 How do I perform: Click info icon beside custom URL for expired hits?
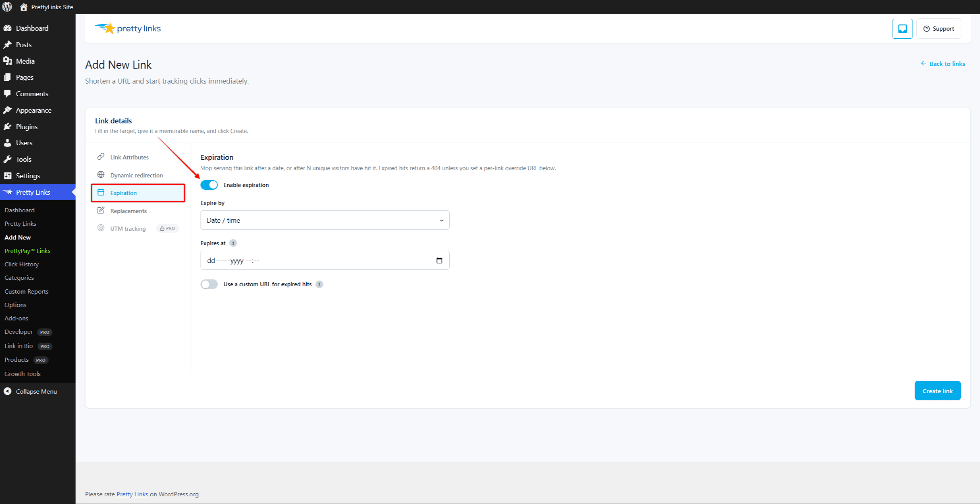click(x=319, y=284)
